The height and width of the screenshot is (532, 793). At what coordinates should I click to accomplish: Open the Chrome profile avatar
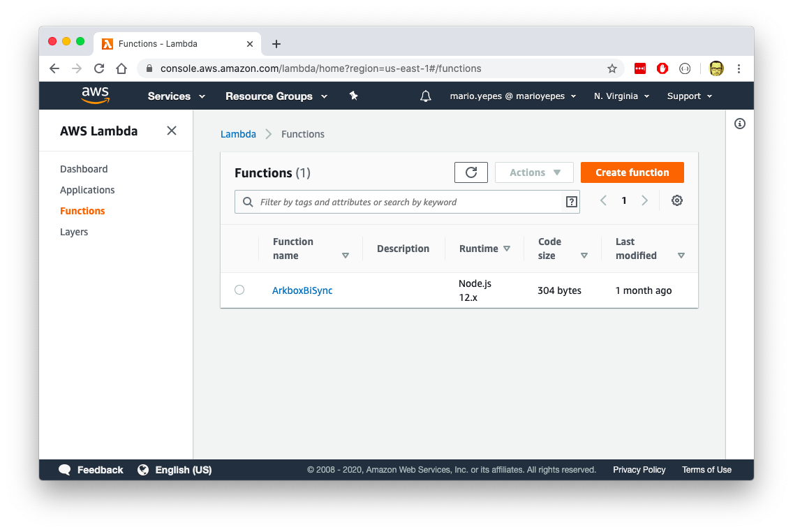tap(716, 68)
